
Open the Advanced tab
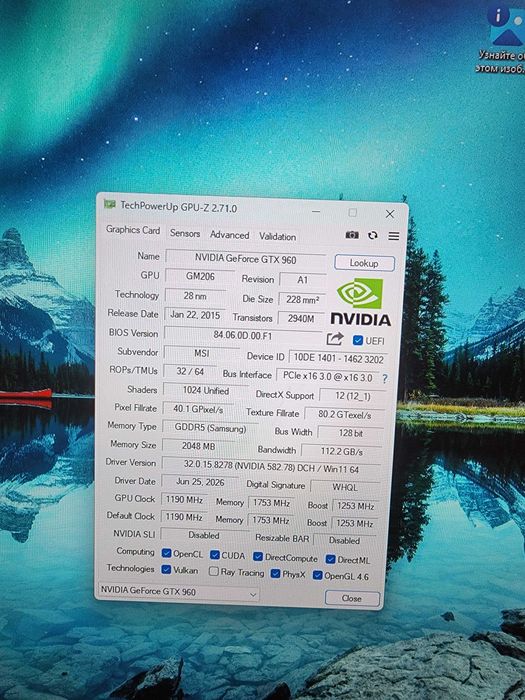pos(229,235)
